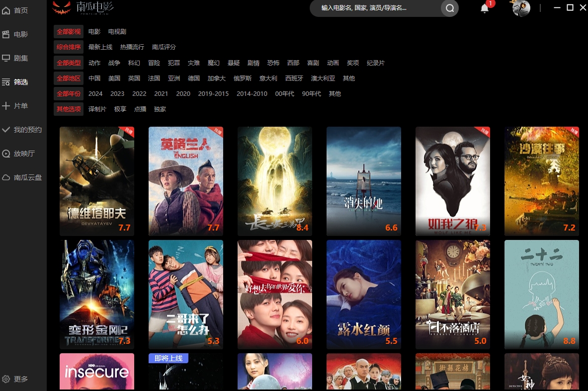Select 其他选项 filter label
This screenshot has width=588, height=391.
point(69,109)
